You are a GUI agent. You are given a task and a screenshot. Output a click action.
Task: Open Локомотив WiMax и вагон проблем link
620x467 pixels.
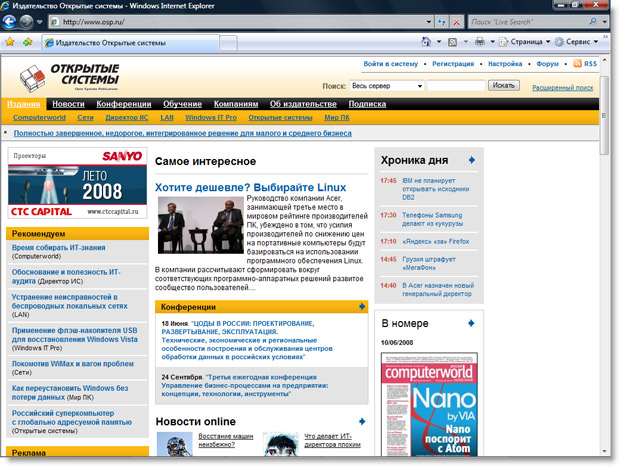[73, 364]
